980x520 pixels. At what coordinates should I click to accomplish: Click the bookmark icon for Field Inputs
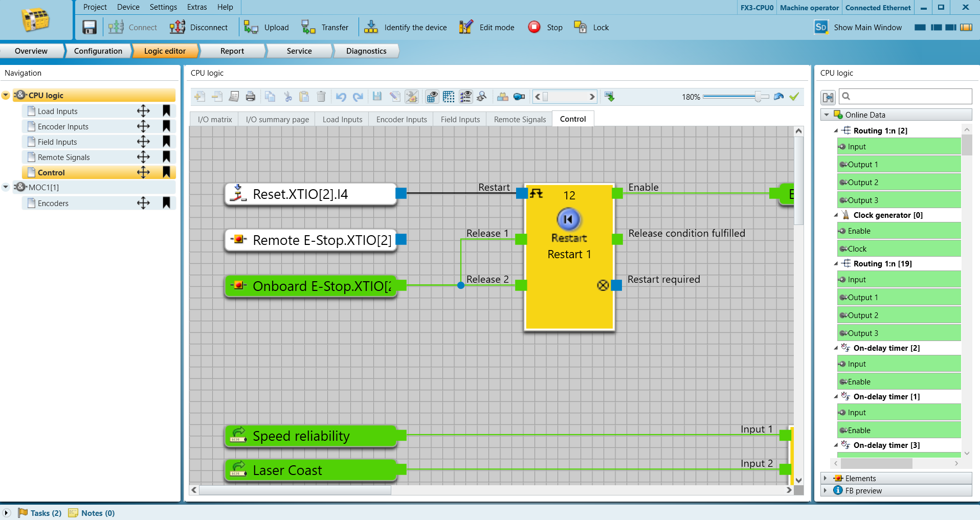[x=166, y=142]
